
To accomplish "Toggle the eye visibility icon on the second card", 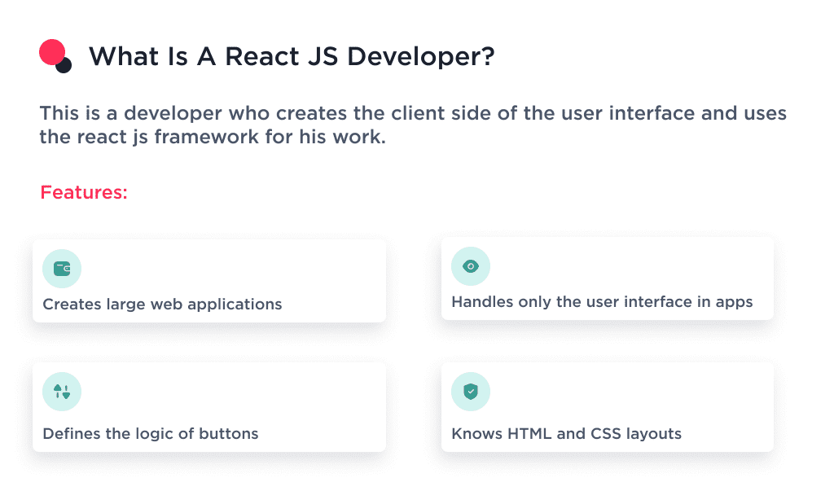I will (x=471, y=265).
